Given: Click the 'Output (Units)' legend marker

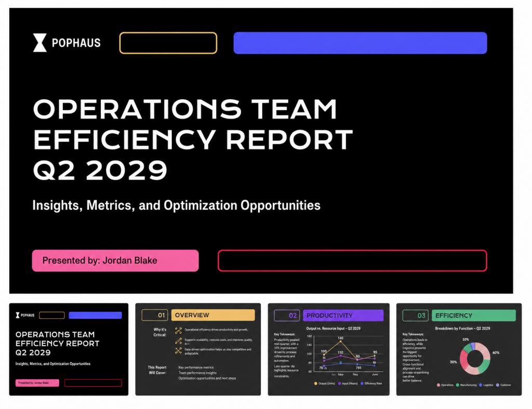Looking at the screenshot, I should (x=316, y=384).
